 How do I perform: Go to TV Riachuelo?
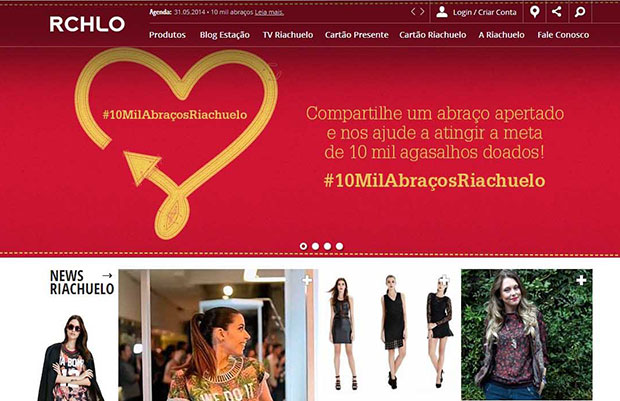pyautogui.click(x=288, y=35)
